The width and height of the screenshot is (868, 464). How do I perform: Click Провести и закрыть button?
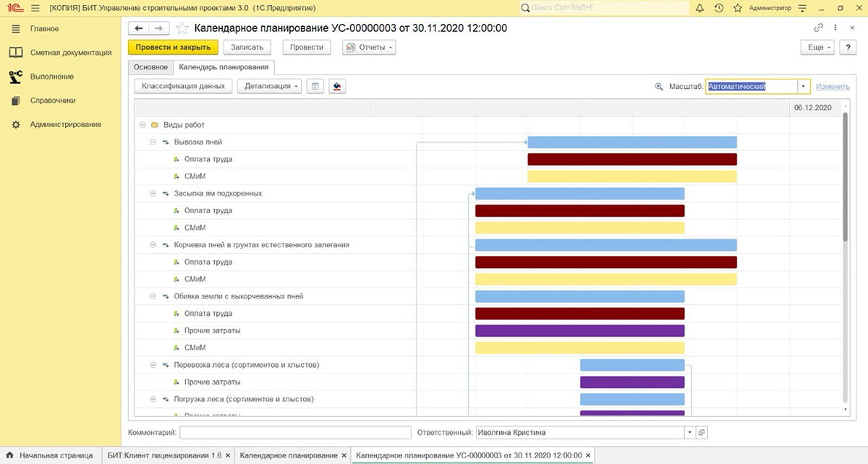(x=173, y=47)
